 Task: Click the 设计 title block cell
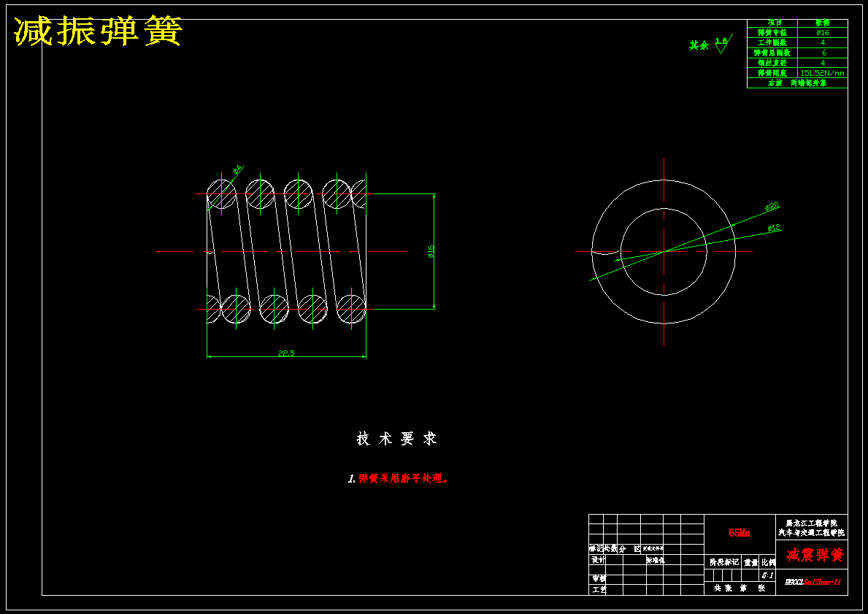pyautogui.click(x=598, y=560)
